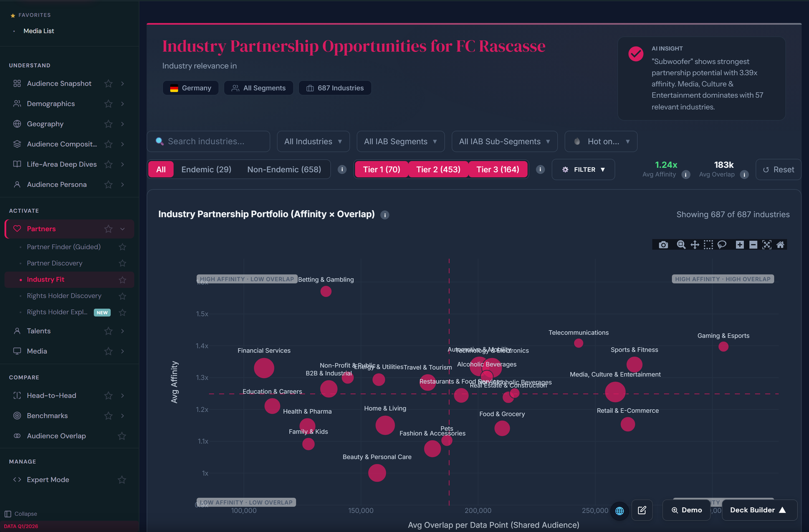Favorite the Demographics page star
This screenshot has height=532, width=809.
pyautogui.click(x=108, y=104)
